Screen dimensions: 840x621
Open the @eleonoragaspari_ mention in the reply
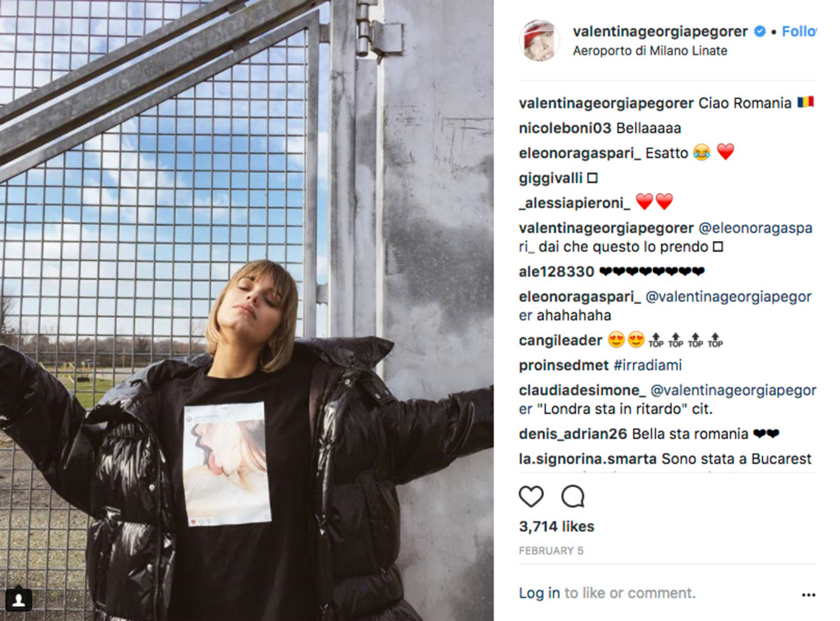[x=665, y=237]
